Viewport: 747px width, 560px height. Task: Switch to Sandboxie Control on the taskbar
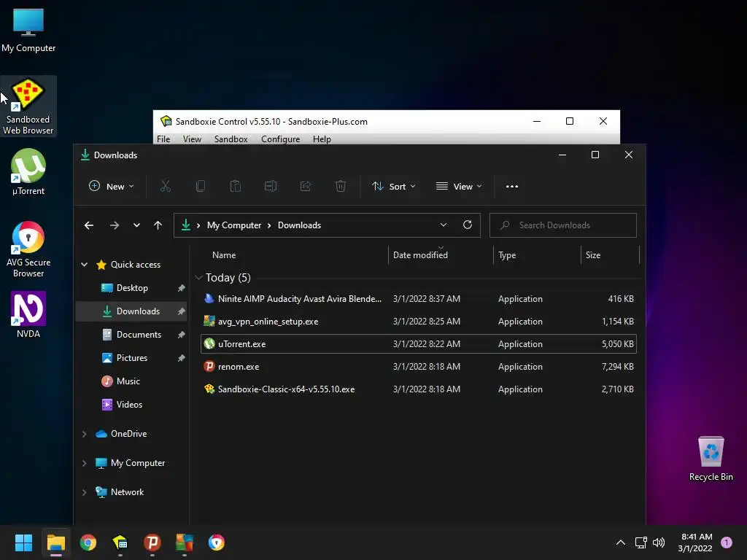(120, 542)
